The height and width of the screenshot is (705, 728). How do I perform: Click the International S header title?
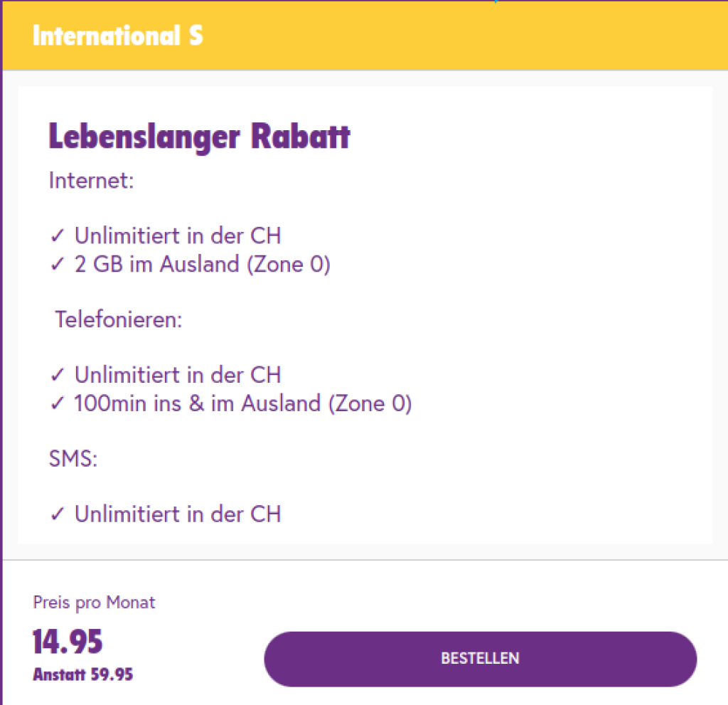pyautogui.click(x=117, y=36)
